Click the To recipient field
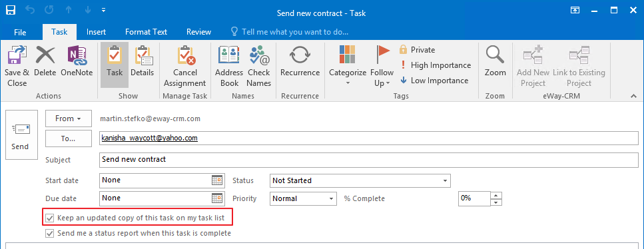The height and width of the screenshot is (249, 644). tap(369, 138)
